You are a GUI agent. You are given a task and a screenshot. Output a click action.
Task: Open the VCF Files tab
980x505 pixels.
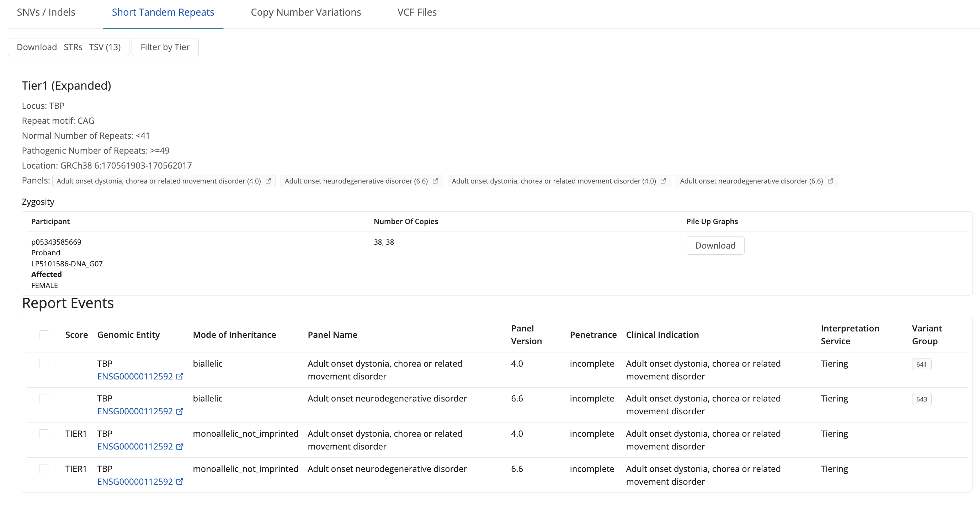(417, 12)
